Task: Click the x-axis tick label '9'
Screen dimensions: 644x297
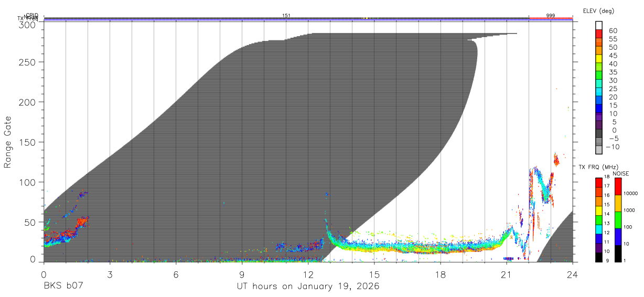Action: point(242,274)
